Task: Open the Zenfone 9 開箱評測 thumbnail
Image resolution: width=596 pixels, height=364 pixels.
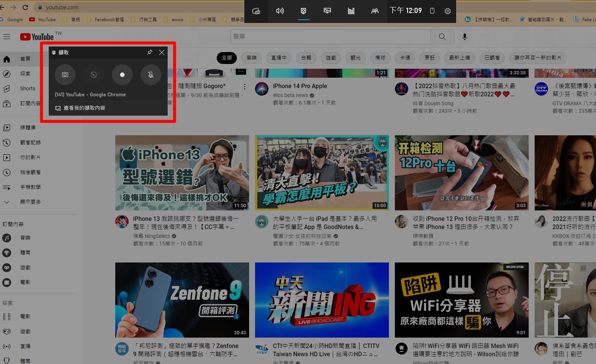Action: 182,300
